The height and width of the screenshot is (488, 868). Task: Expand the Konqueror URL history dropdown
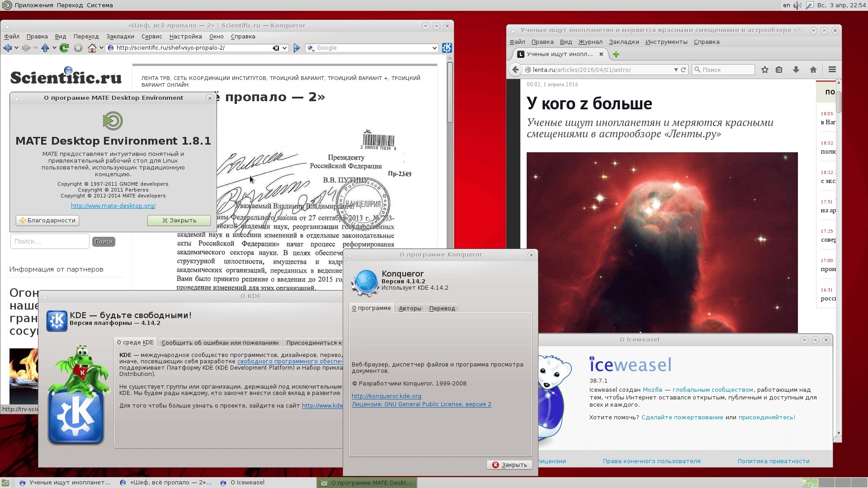pyautogui.click(x=284, y=48)
